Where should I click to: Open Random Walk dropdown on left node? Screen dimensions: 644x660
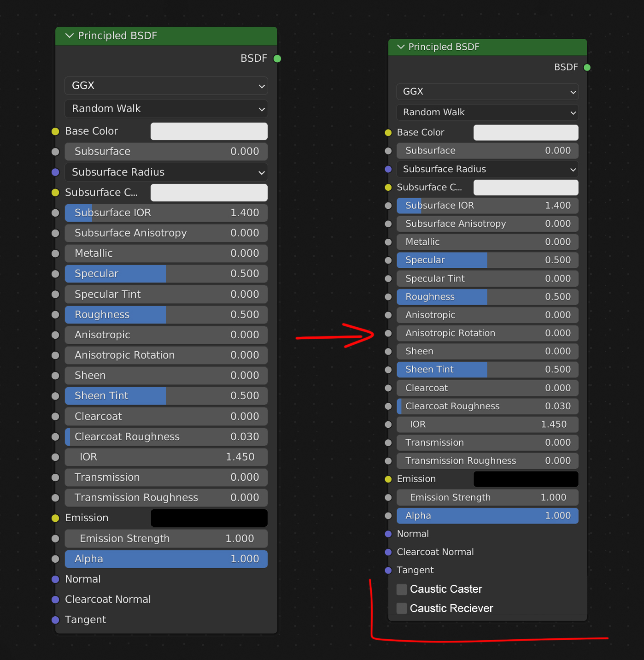click(x=166, y=109)
